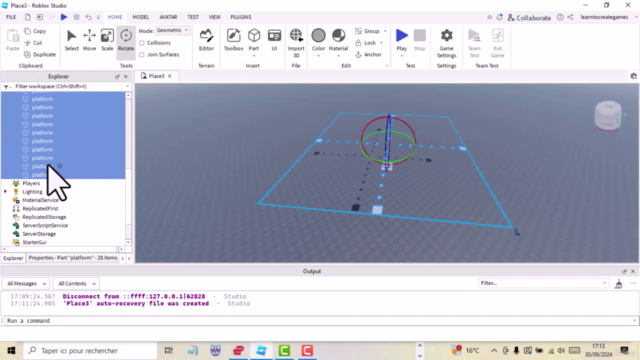Start Play test from ribbon
The height and width of the screenshot is (360, 640).
coord(402,39)
